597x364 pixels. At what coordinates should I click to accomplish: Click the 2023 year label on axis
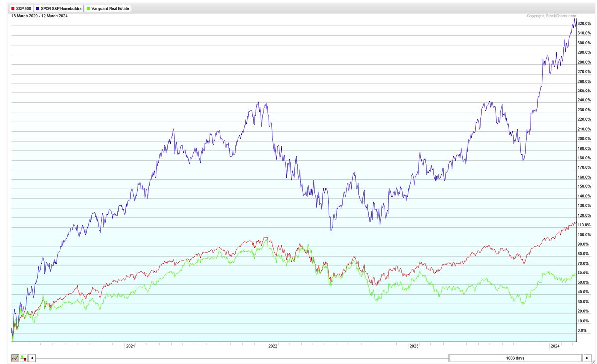(x=414, y=346)
